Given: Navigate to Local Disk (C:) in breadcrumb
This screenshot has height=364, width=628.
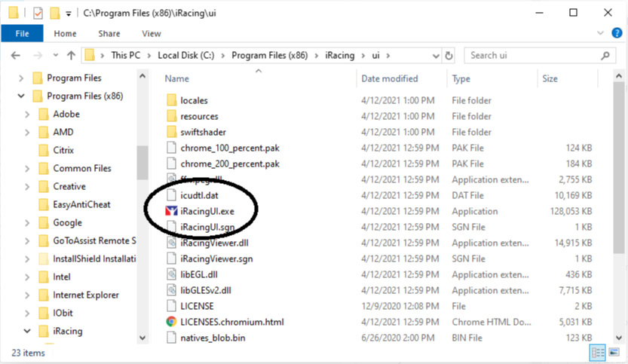Looking at the screenshot, I should click(185, 55).
